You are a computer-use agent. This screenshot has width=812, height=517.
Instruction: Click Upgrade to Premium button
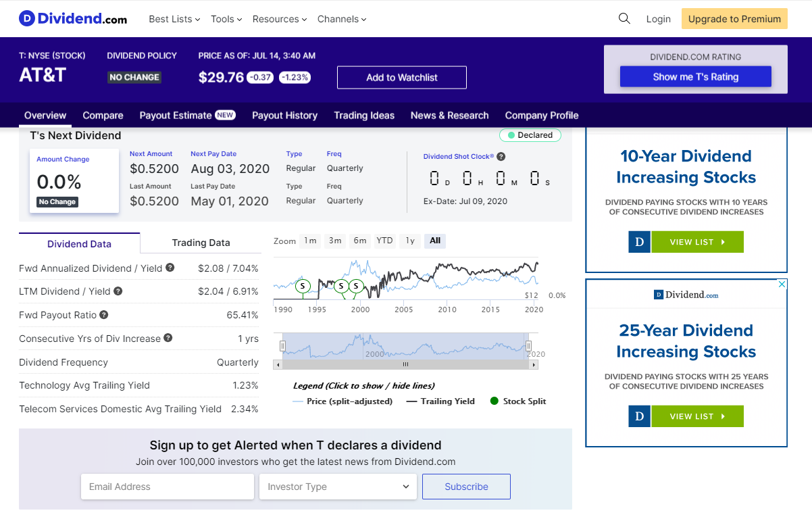734,19
